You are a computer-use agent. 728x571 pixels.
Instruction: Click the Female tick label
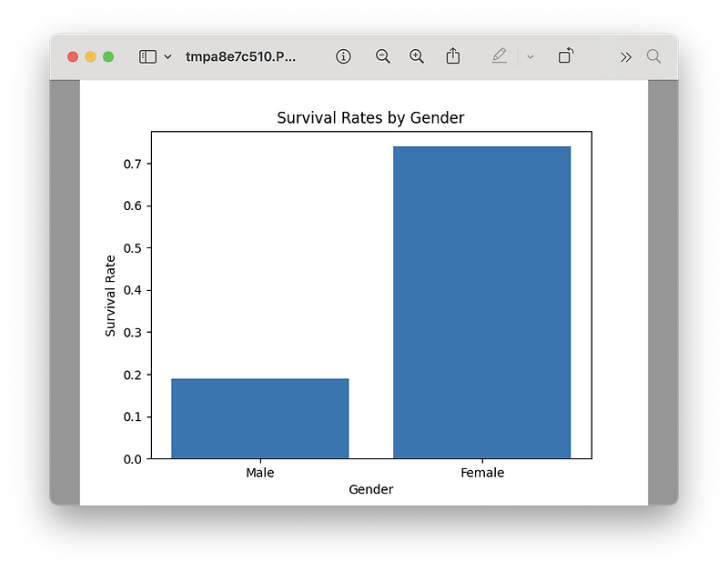(482, 473)
